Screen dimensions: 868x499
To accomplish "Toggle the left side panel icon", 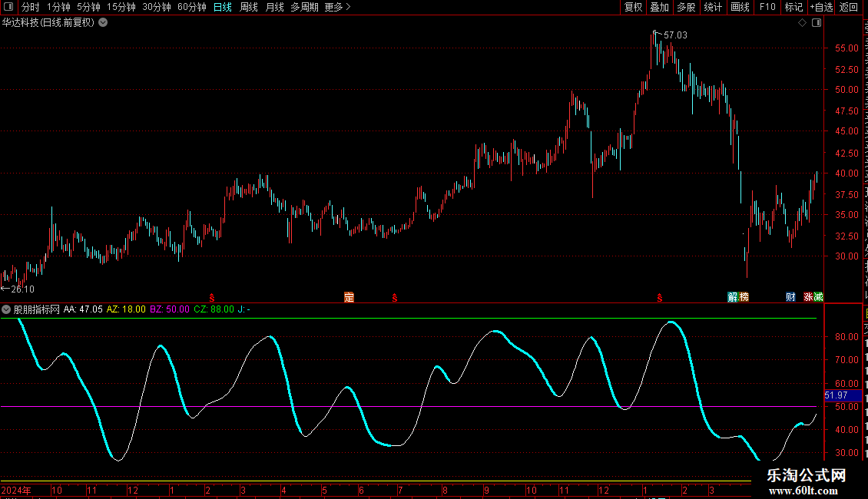I will 8,7.
